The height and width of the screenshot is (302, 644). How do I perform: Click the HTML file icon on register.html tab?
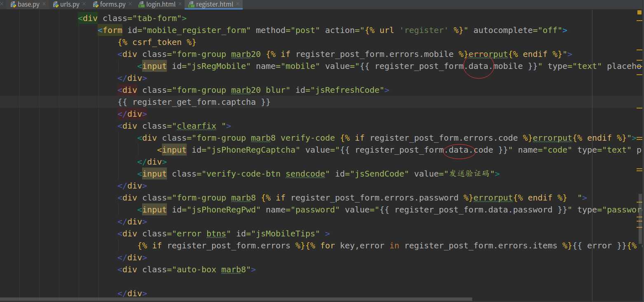coord(192,5)
